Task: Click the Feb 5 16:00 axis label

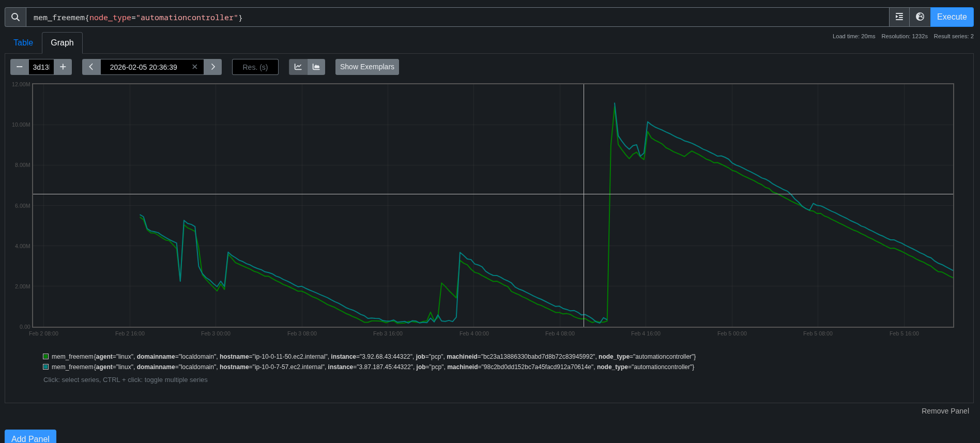Action: (904, 333)
